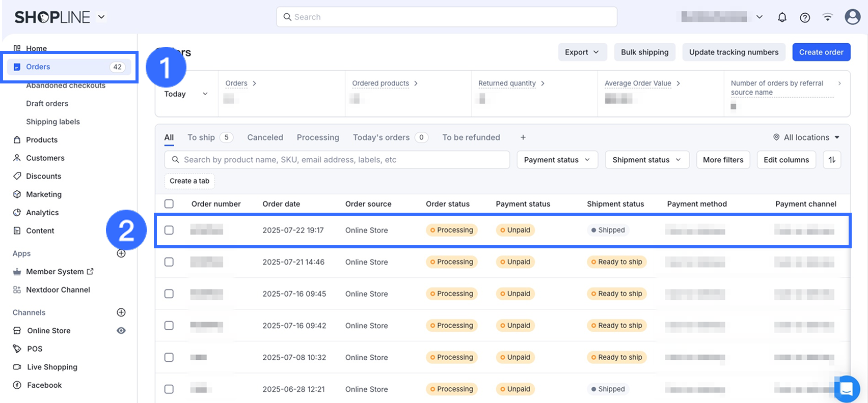Add a sales channel with plus icon
This screenshot has width=868, height=403.
(x=121, y=312)
